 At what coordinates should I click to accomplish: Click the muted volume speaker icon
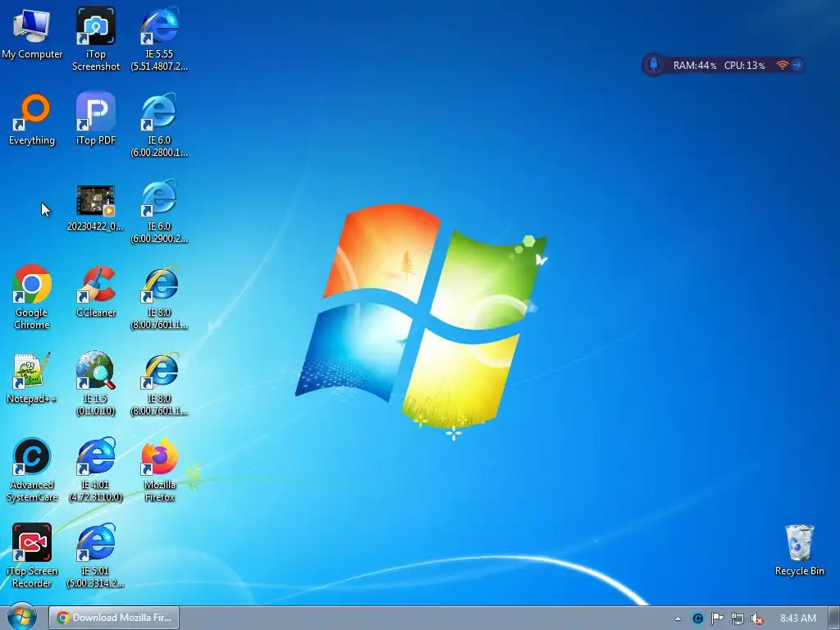[757, 619]
